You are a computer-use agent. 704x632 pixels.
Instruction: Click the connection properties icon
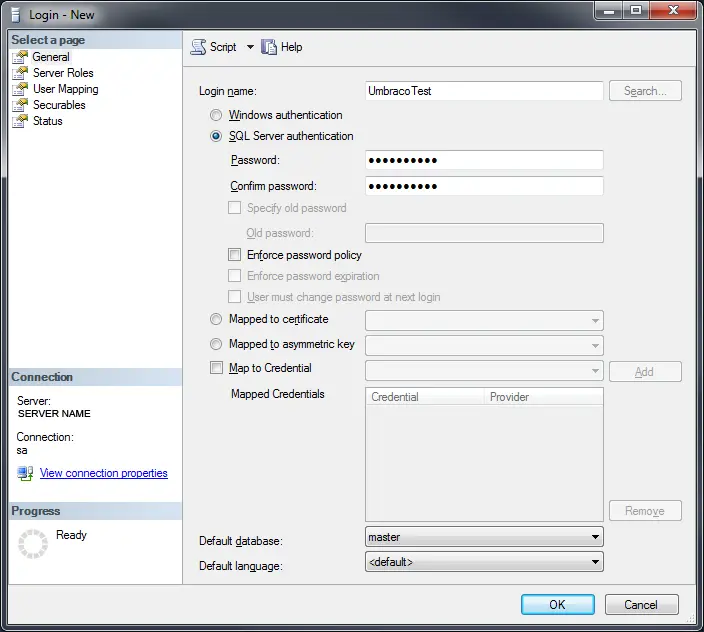(25, 473)
